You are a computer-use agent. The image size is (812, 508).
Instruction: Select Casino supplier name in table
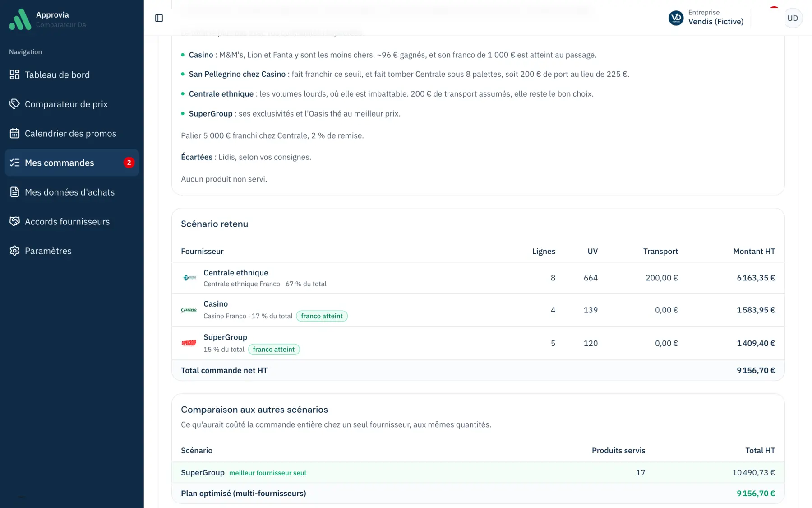pos(216,304)
